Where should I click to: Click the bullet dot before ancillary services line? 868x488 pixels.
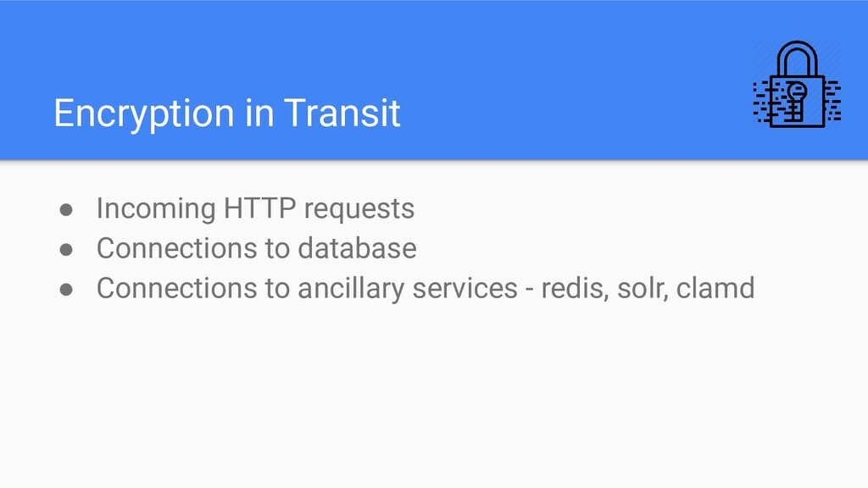(66, 290)
